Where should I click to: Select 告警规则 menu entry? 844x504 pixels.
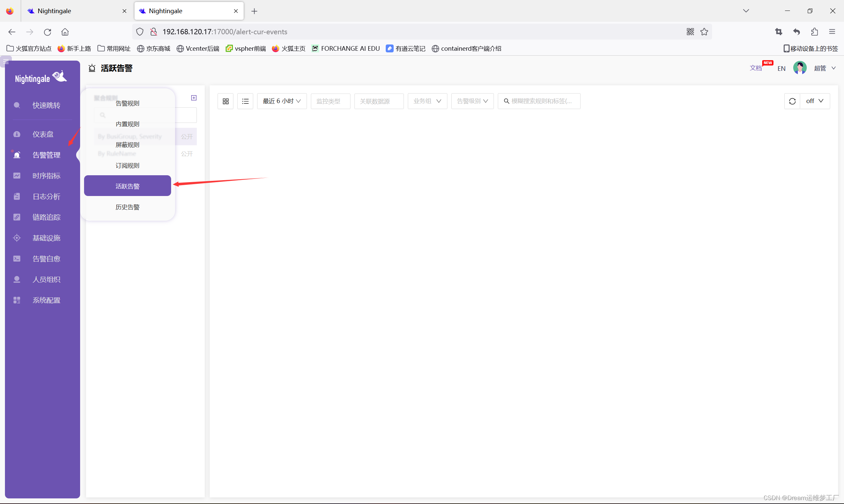tap(128, 103)
